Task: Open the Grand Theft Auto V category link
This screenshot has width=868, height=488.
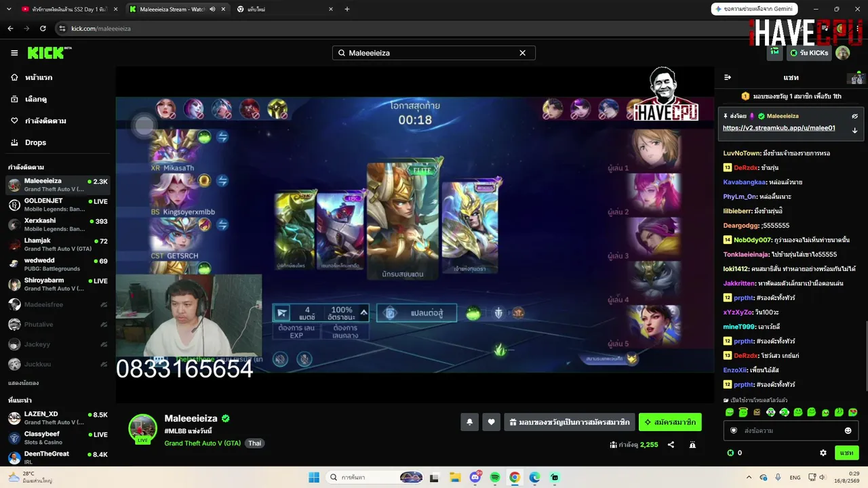Action: (x=203, y=443)
